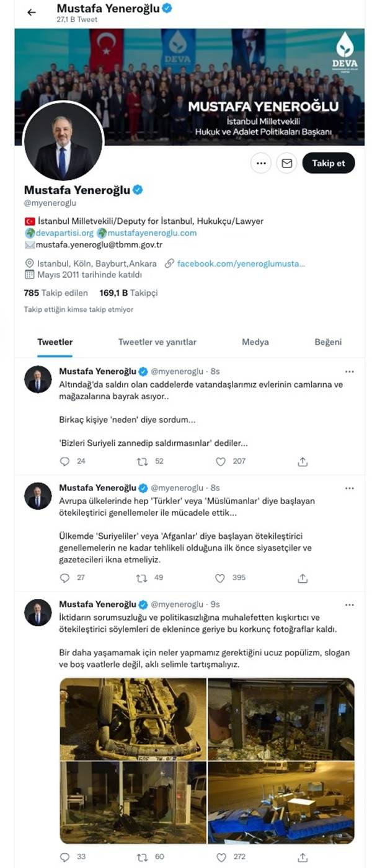Viewport: 372px width, 868px height.
Task: Retweet the tweet with 60 retweets
Action: (142, 857)
